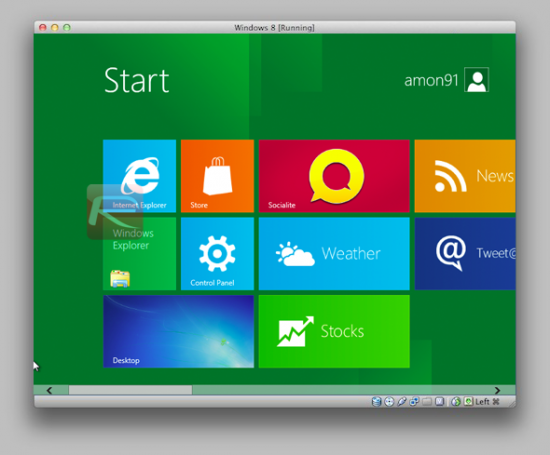The image size is (550, 455).
Task: Open the Stocks tile
Action: pyautogui.click(x=334, y=331)
